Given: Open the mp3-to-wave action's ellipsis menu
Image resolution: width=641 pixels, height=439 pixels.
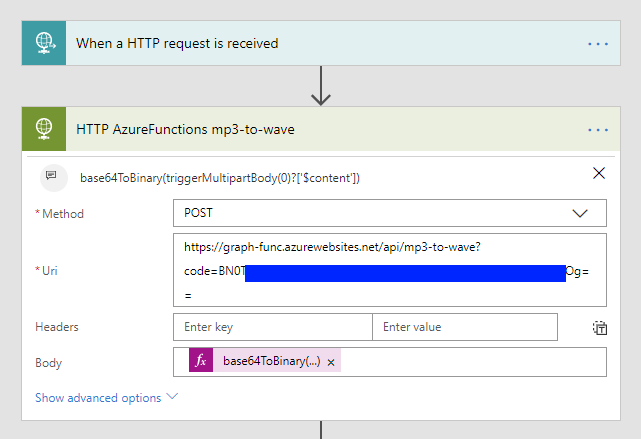Looking at the screenshot, I should (598, 130).
